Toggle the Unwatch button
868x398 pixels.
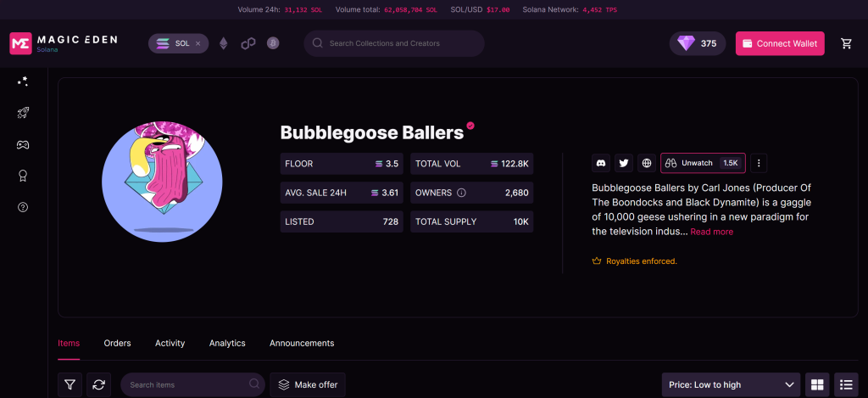(703, 163)
